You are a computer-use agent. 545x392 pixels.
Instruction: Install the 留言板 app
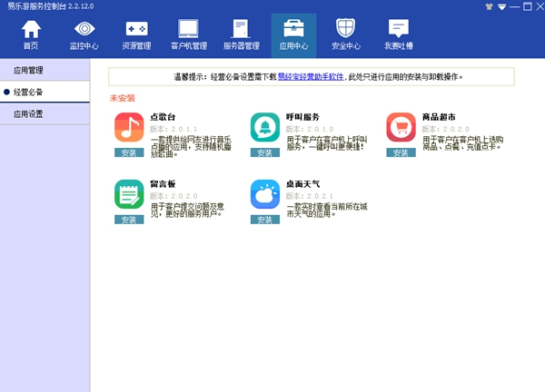(129, 219)
